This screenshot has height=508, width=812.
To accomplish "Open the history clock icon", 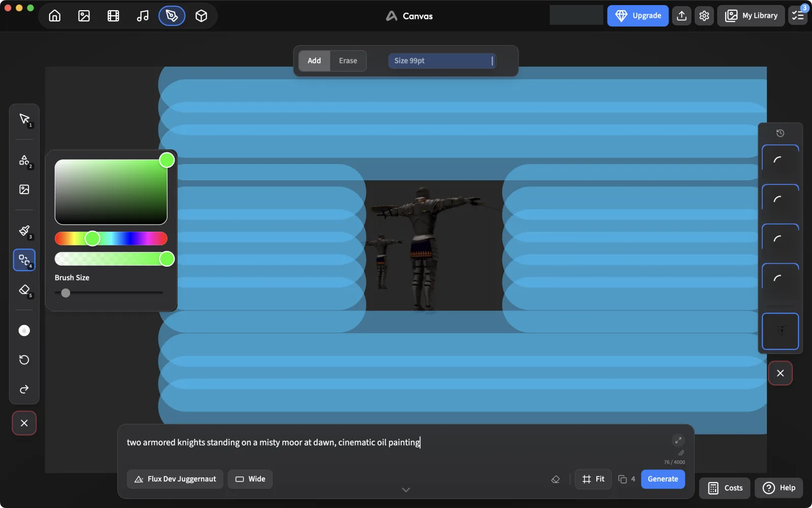I will (781, 133).
